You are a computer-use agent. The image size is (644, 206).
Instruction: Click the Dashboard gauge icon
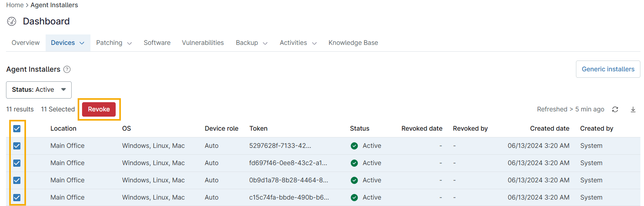[x=12, y=21]
